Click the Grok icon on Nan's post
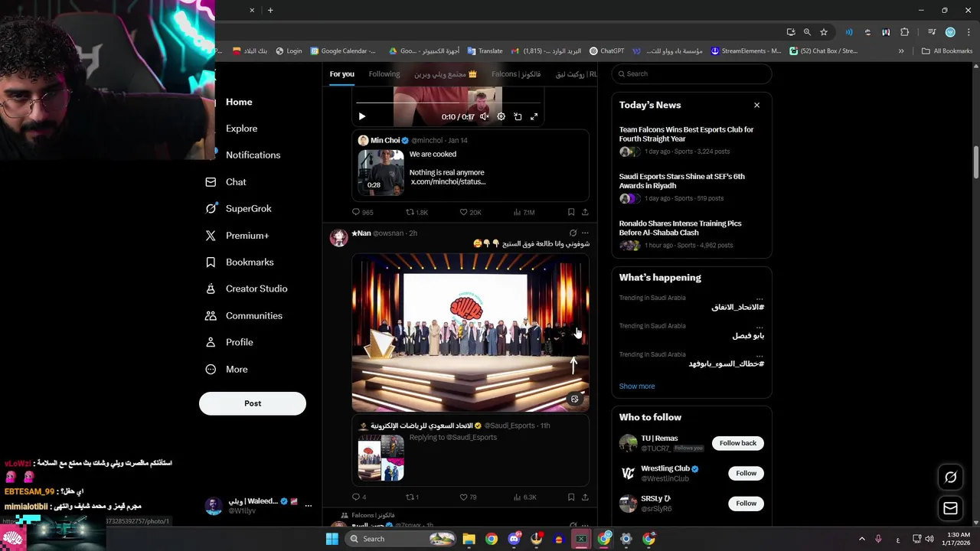980x551 pixels. [x=573, y=233]
